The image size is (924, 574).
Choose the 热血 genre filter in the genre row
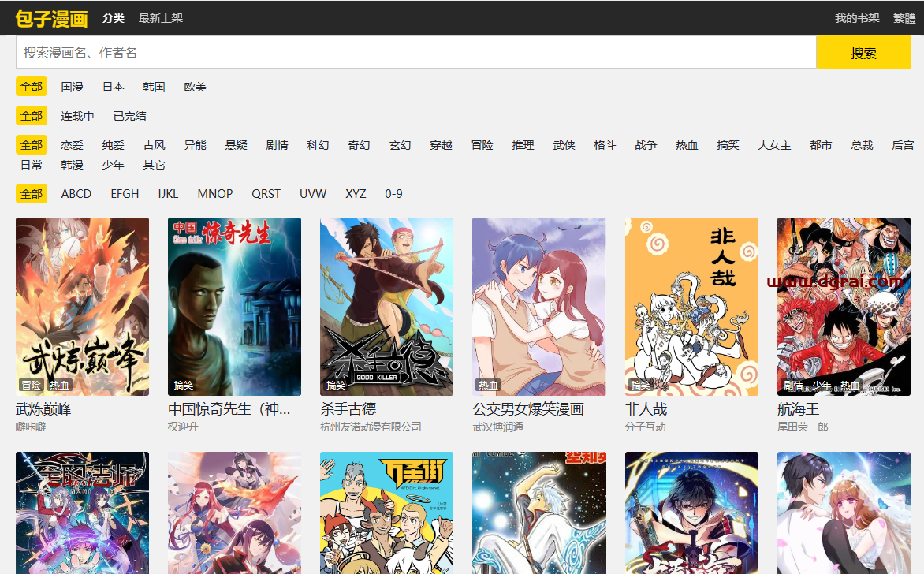click(687, 145)
